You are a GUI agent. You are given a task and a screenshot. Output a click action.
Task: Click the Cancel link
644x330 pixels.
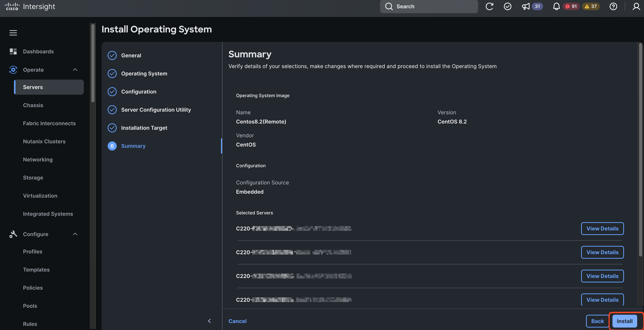click(237, 321)
